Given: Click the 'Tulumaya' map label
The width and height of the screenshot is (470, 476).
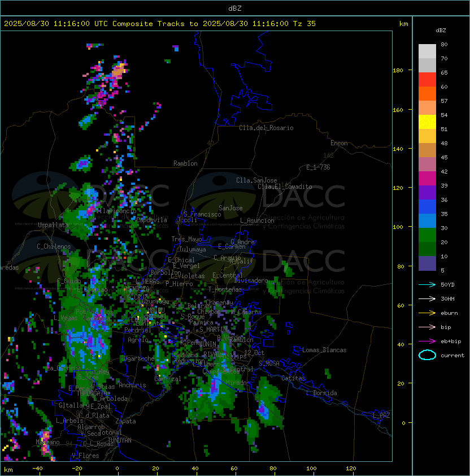Looking at the screenshot, I should click(x=193, y=249).
